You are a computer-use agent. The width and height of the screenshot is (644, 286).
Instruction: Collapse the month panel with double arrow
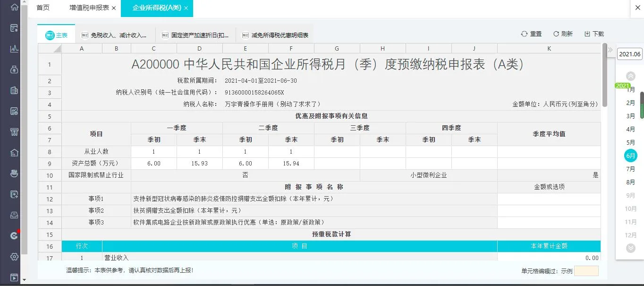pyautogui.click(x=610, y=50)
